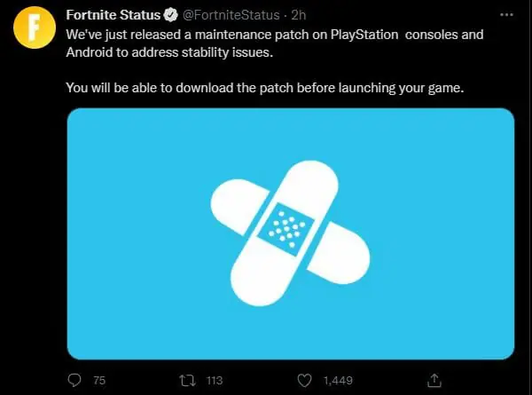Like the tweet with the heart icon
The width and height of the screenshot is (532, 395).
click(304, 381)
